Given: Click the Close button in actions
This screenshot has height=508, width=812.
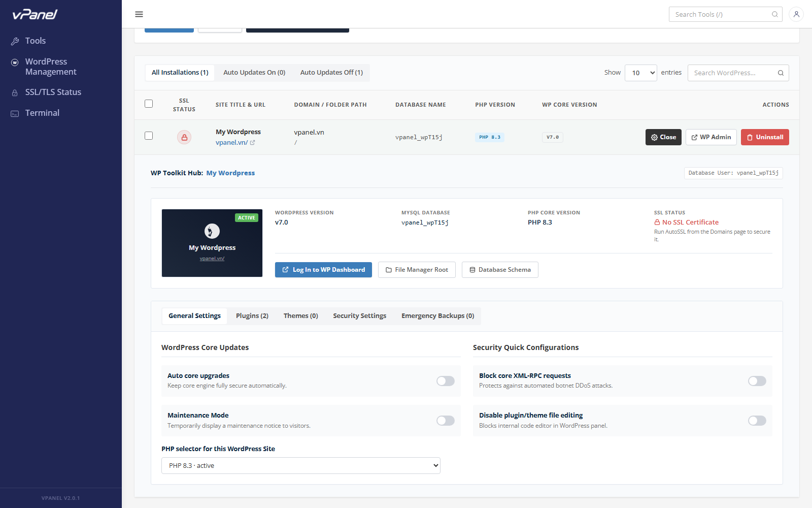Looking at the screenshot, I should [663, 137].
